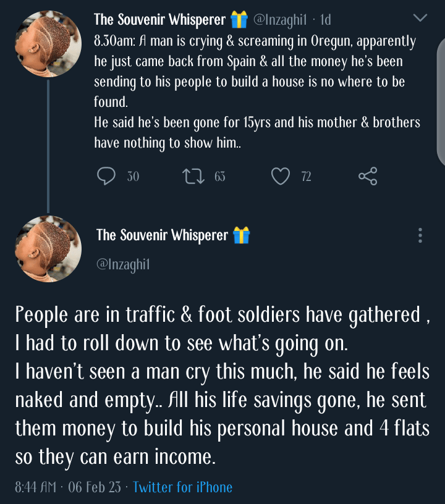Open the profile picture on the top tweet
Image resolution: width=445 pixels, height=504 pixels.
tap(48, 44)
